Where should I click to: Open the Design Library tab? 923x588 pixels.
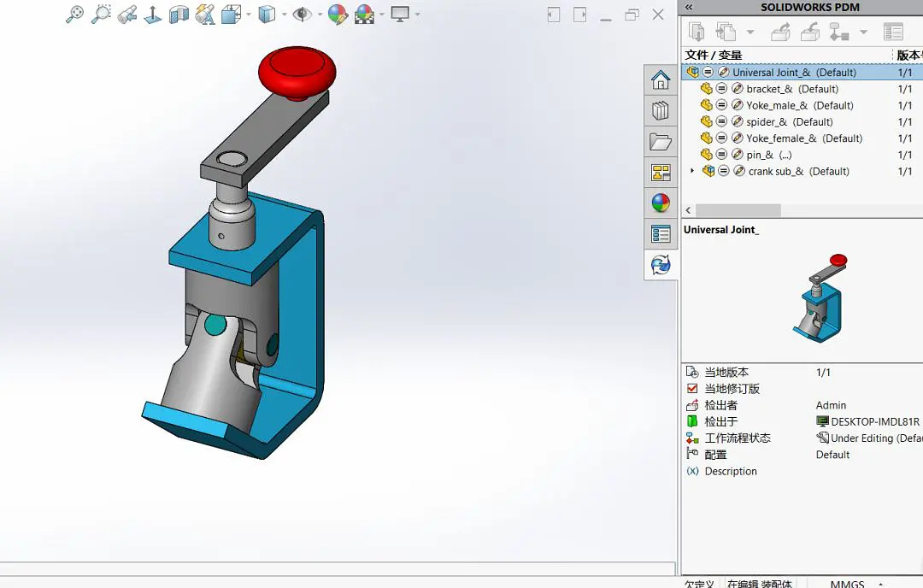[x=661, y=110]
